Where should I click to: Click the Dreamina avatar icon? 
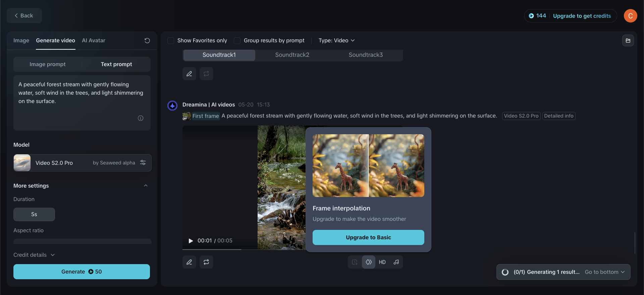172,106
